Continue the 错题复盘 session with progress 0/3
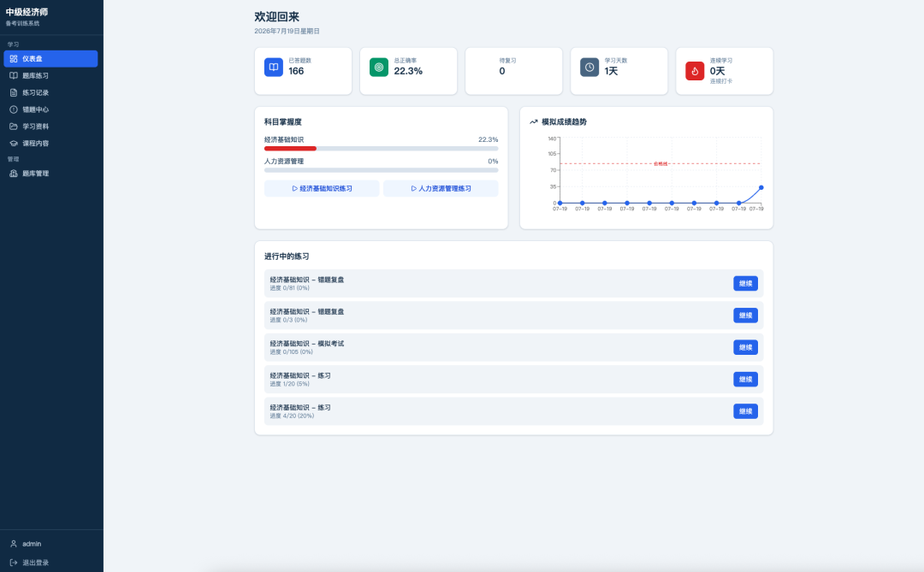 pyautogui.click(x=745, y=315)
